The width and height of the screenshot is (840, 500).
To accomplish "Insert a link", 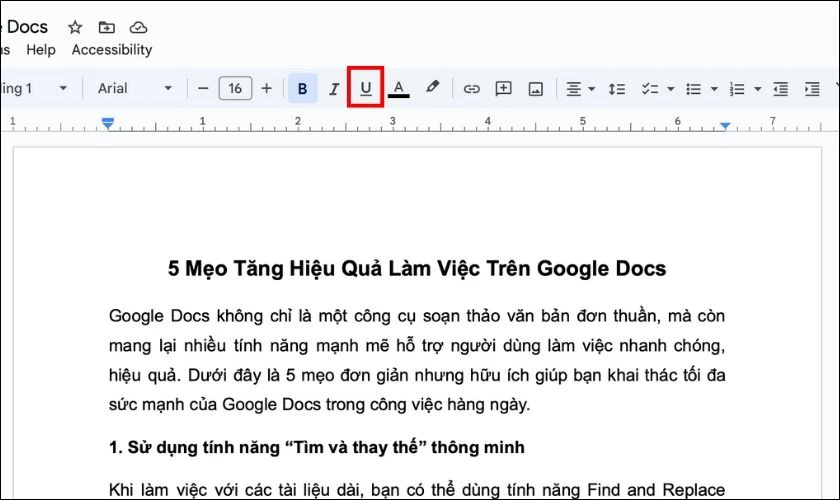I will pyautogui.click(x=471, y=89).
